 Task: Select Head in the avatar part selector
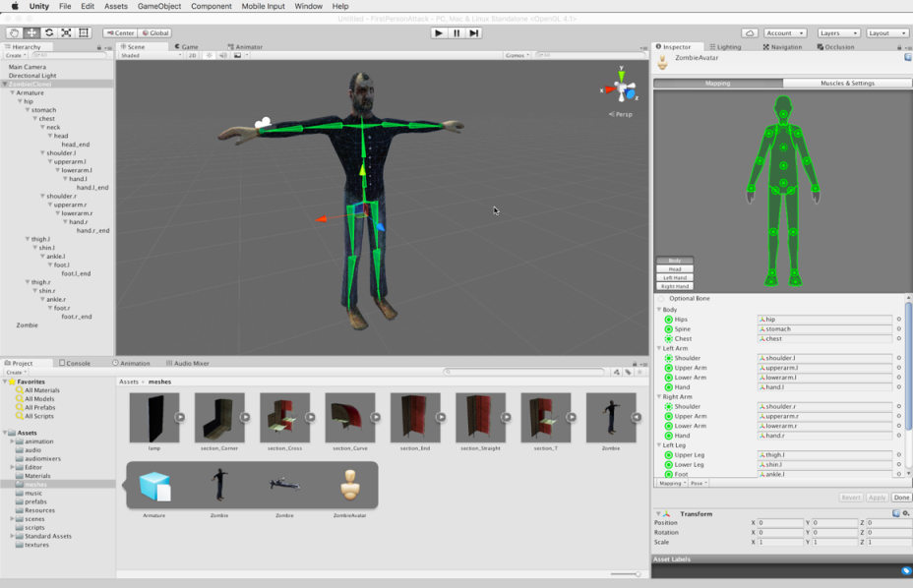point(674,269)
